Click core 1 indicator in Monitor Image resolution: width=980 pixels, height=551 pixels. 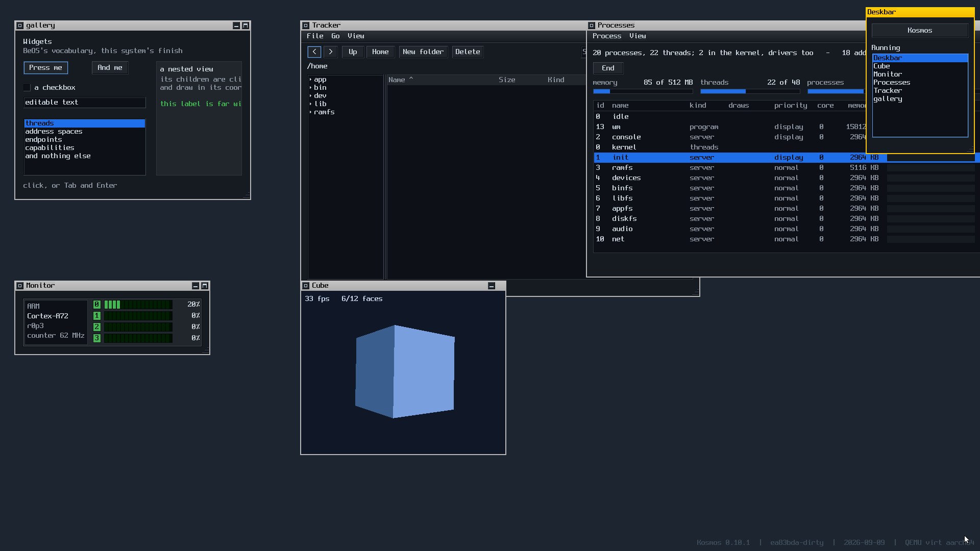pos(97,316)
